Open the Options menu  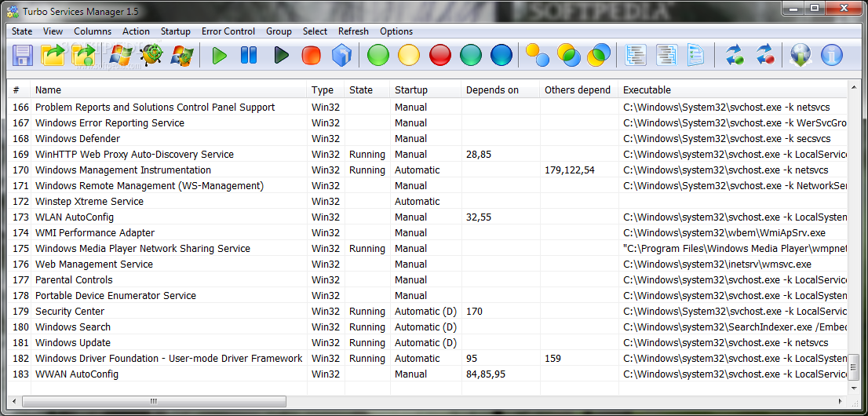click(396, 31)
